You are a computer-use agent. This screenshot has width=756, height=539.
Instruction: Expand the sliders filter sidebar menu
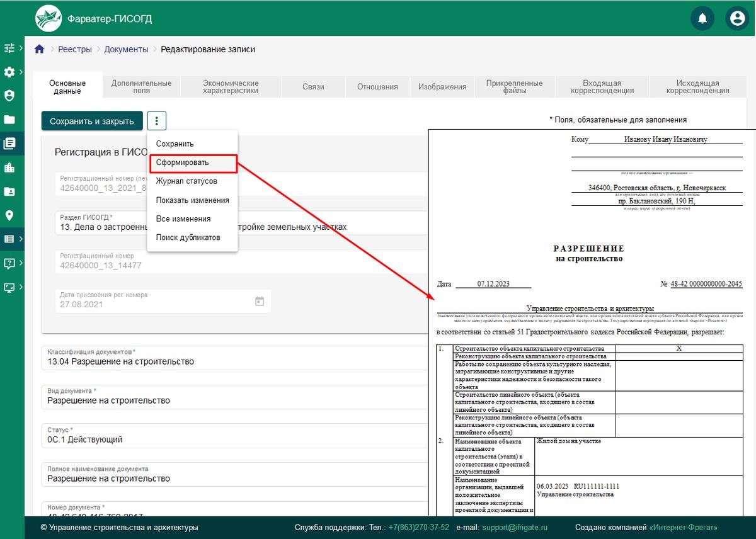point(12,48)
